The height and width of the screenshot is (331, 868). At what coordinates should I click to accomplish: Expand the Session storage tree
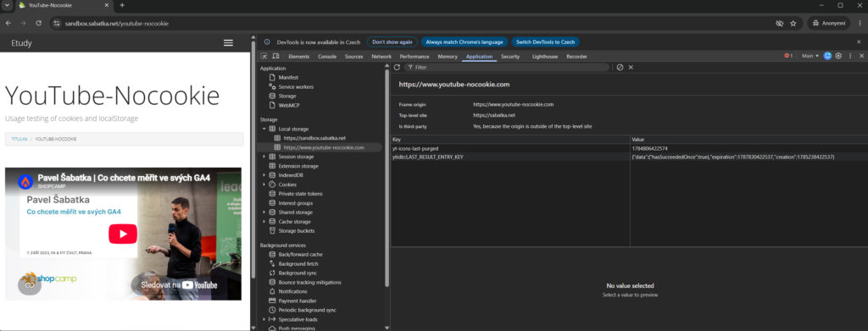click(x=264, y=157)
